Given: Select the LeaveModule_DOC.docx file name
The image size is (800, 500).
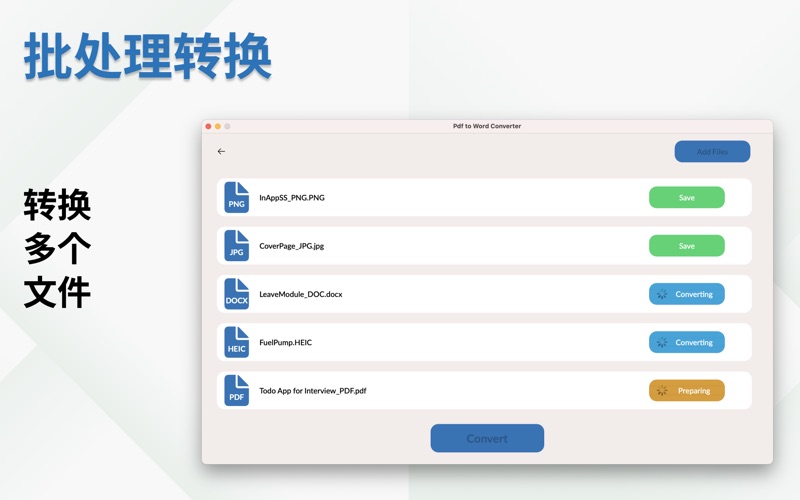Looking at the screenshot, I should click(301, 294).
